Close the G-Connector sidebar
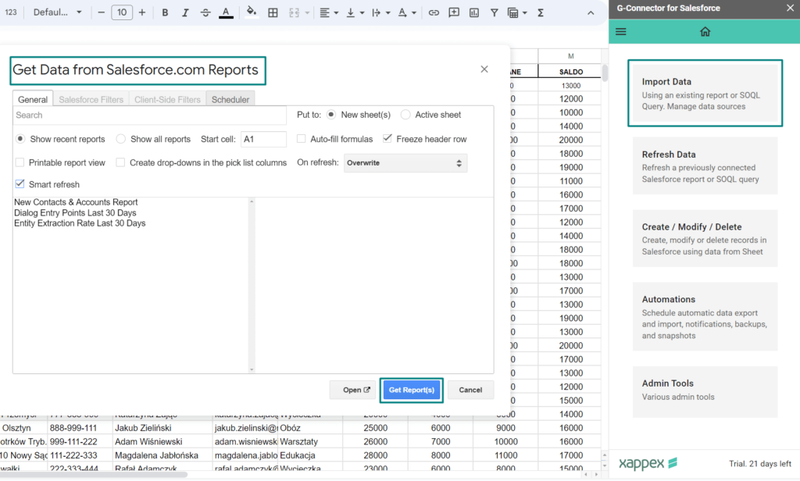Screen dimensions: 800x481 coord(790,8)
